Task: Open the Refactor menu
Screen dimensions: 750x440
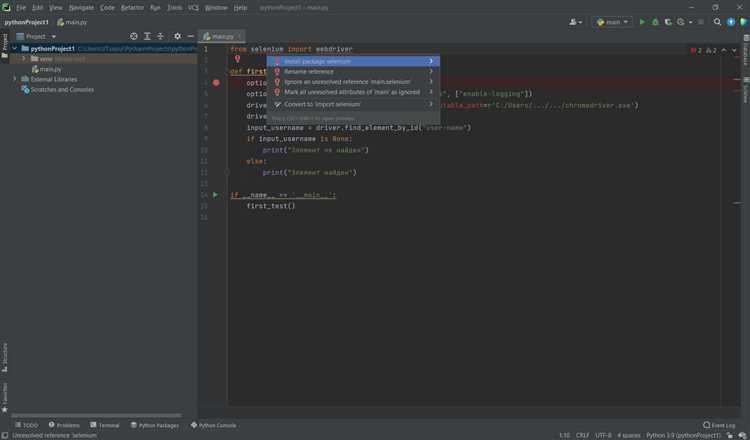Action: (x=132, y=8)
